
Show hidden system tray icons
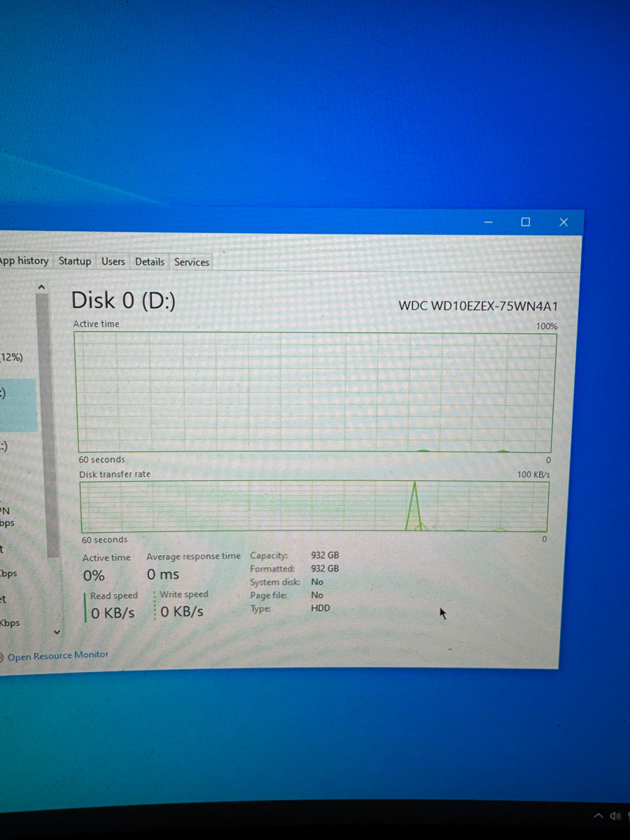[x=598, y=815]
